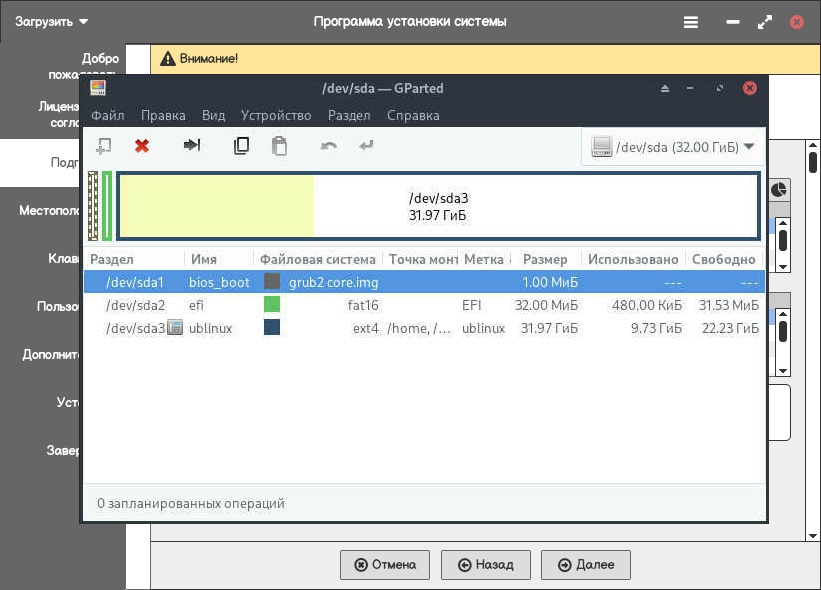This screenshot has width=821, height=590.
Task: Click the Назад button
Action: tap(485, 564)
